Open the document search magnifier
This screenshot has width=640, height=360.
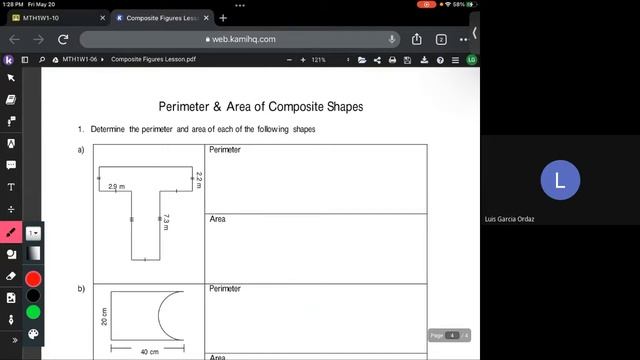point(42,60)
